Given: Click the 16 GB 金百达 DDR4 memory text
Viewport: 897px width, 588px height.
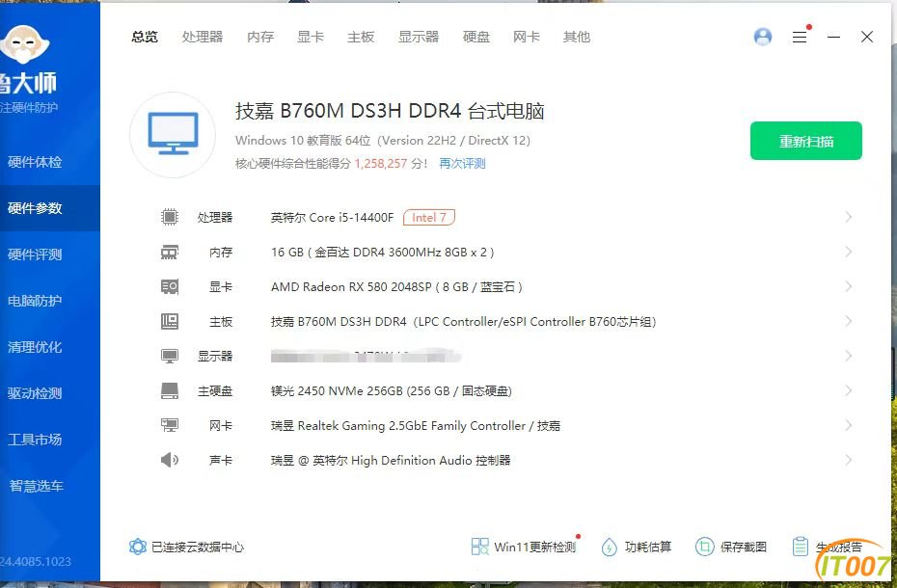Looking at the screenshot, I should (x=383, y=253).
